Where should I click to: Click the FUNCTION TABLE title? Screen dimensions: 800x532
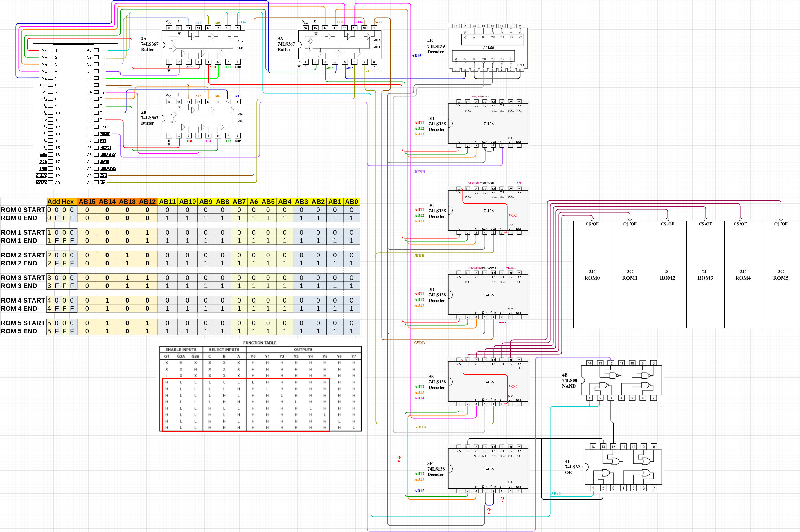coord(260,343)
